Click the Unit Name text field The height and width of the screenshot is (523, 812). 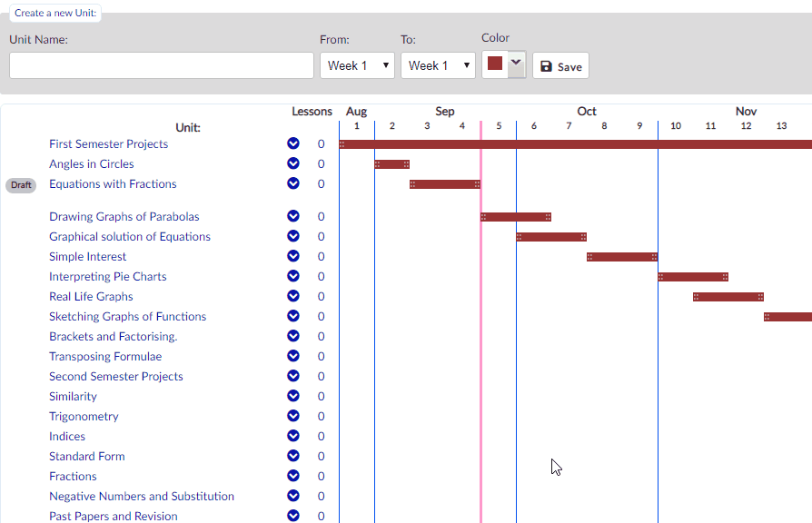[x=162, y=65]
